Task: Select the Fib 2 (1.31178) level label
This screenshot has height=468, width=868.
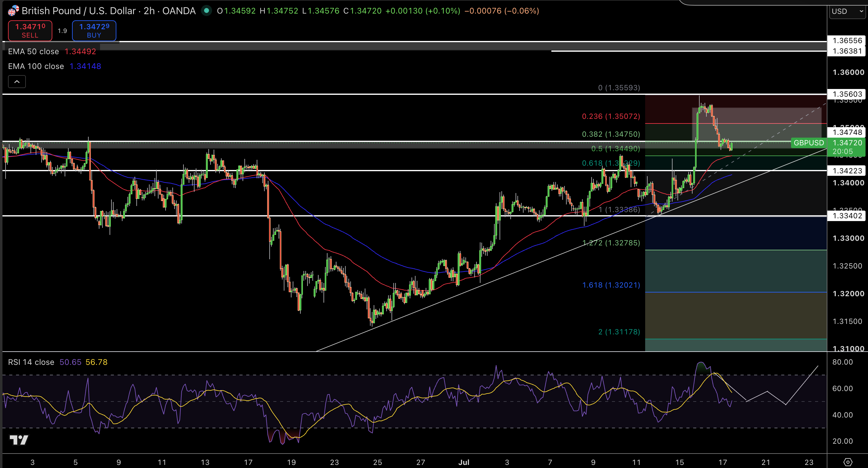Action: (x=619, y=332)
